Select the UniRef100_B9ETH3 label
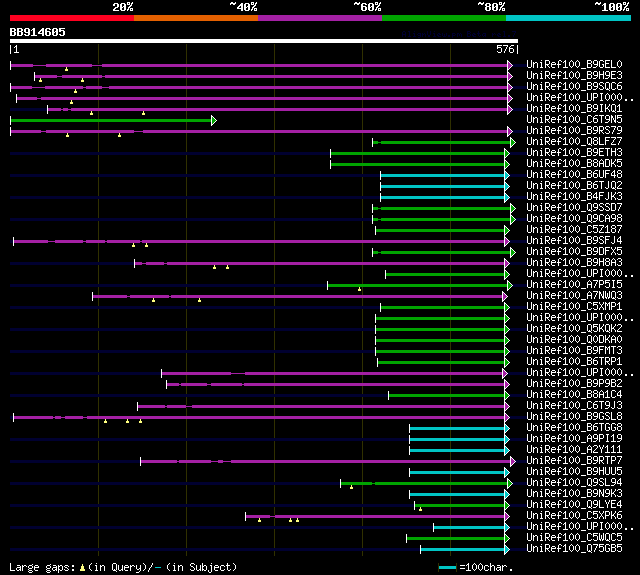Screen dimensions: 640x575 point(574,153)
